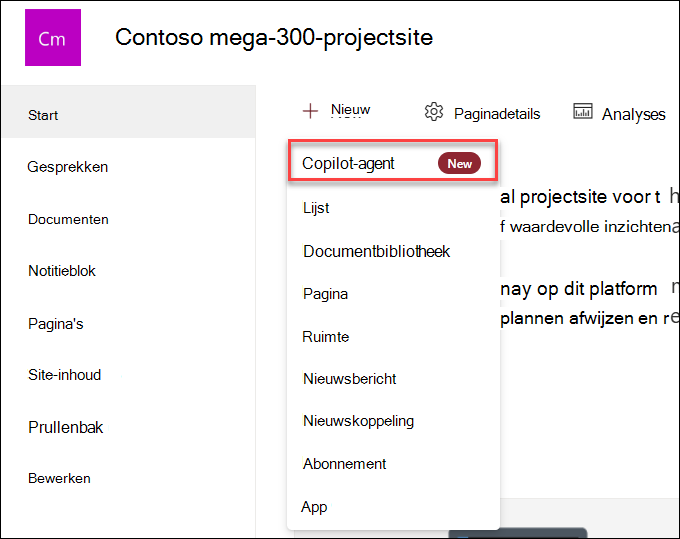
Task: Click the 'nay op dit platform' heading text
Action: click(579, 289)
